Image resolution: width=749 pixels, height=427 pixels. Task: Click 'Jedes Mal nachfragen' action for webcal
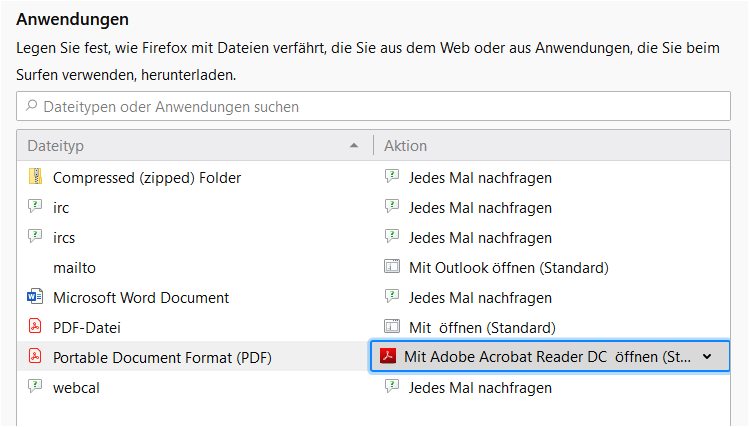pyautogui.click(x=480, y=387)
